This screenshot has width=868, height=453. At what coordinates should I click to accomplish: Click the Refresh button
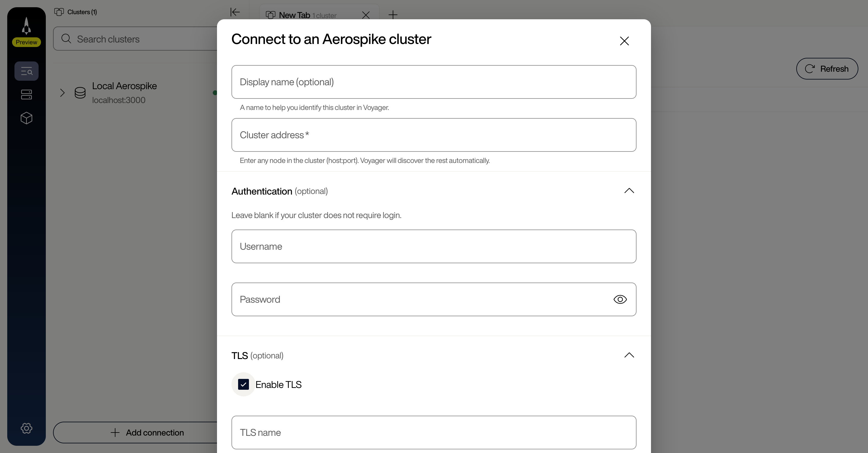pyautogui.click(x=827, y=68)
